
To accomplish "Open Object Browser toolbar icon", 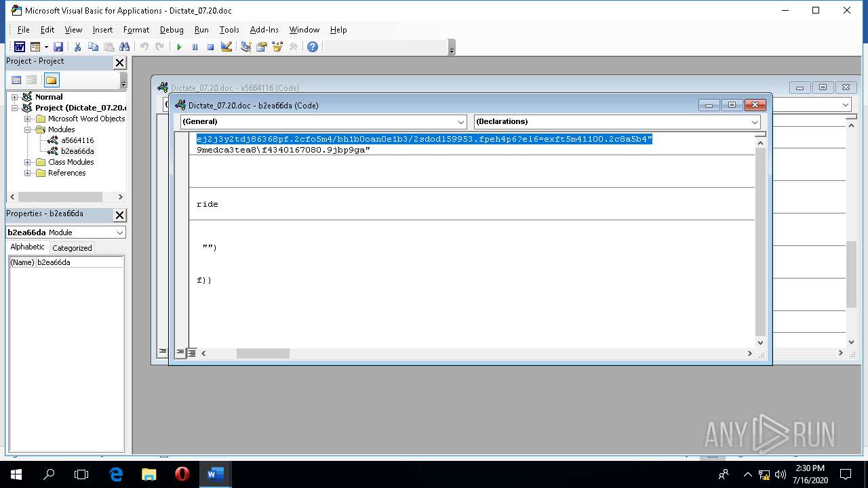I will click(x=277, y=47).
